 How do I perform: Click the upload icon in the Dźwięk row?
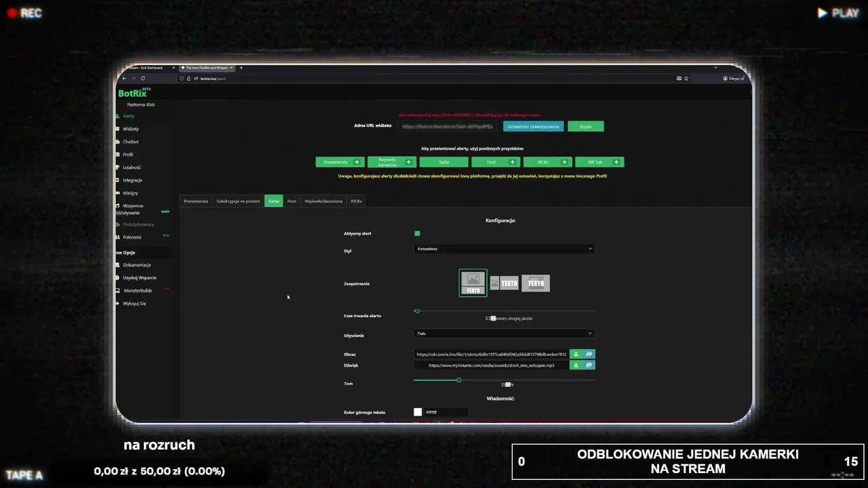pyautogui.click(x=576, y=365)
